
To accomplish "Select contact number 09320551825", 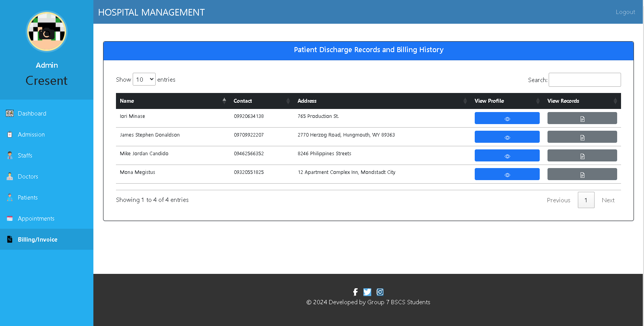I will point(249,172).
